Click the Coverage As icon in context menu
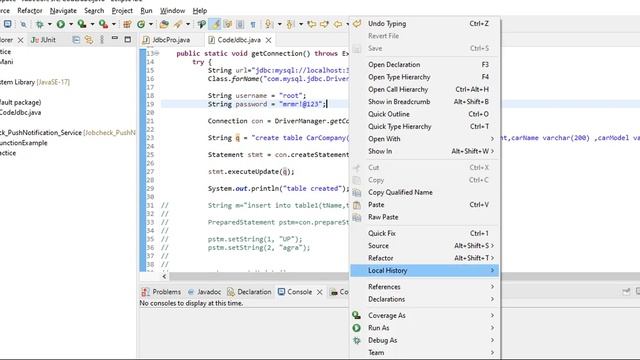 pyautogui.click(x=357, y=316)
